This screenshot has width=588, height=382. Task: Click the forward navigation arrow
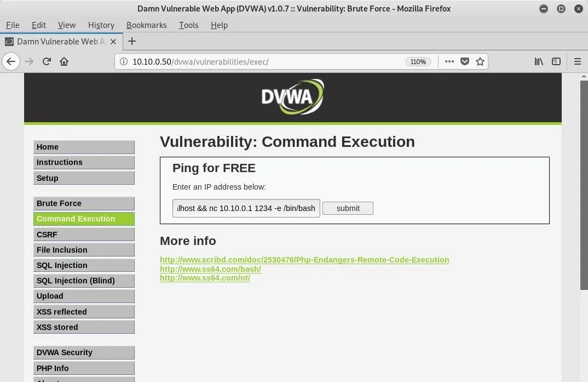pyautogui.click(x=29, y=61)
